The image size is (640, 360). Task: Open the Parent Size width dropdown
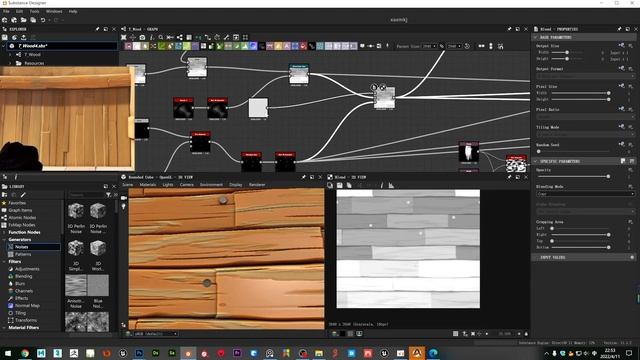pyautogui.click(x=429, y=46)
